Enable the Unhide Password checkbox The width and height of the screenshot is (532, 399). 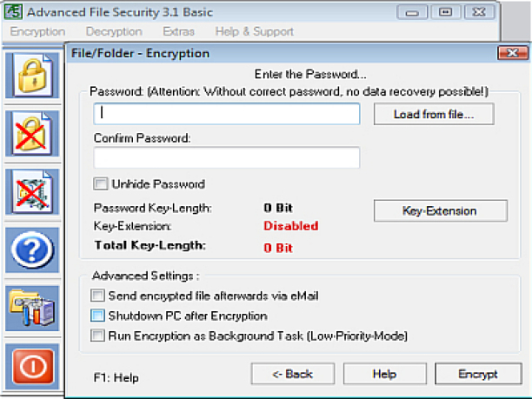coord(100,184)
